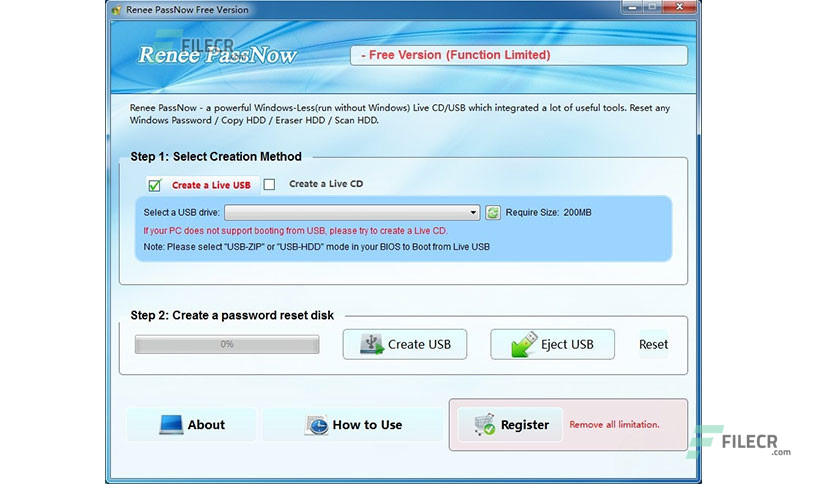
Task: Click the Register button
Action: pyautogui.click(x=510, y=425)
